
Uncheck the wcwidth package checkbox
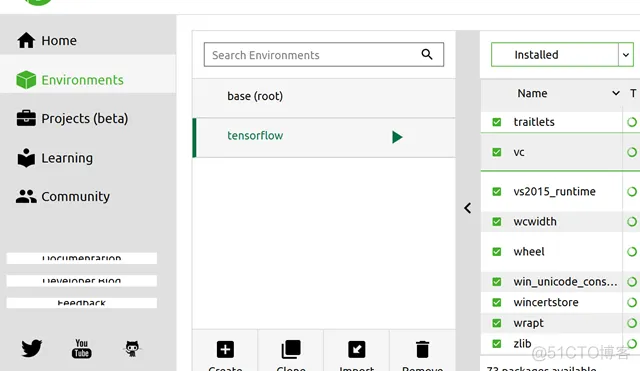click(x=497, y=222)
